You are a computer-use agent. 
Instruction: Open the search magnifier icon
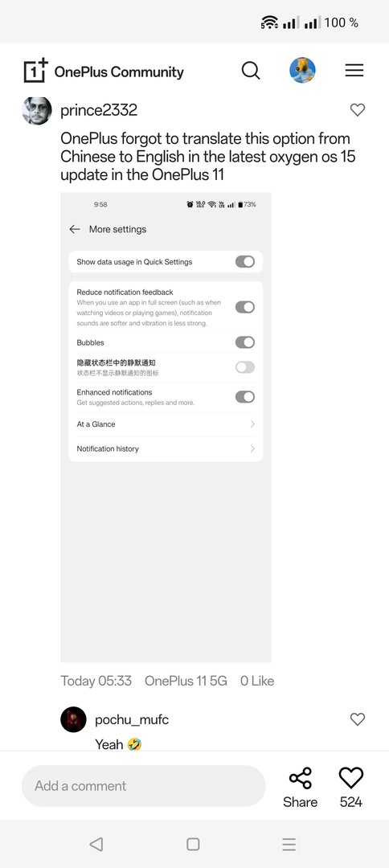click(251, 71)
